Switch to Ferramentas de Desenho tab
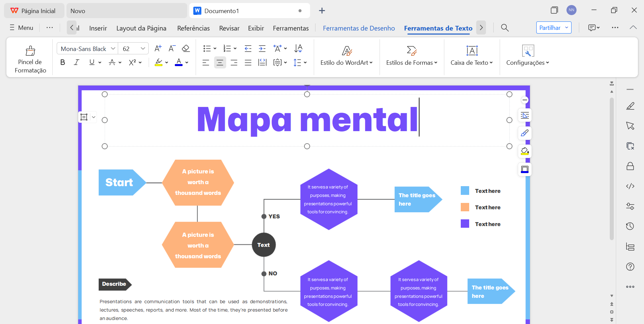This screenshot has width=644, height=324. [359, 28]
